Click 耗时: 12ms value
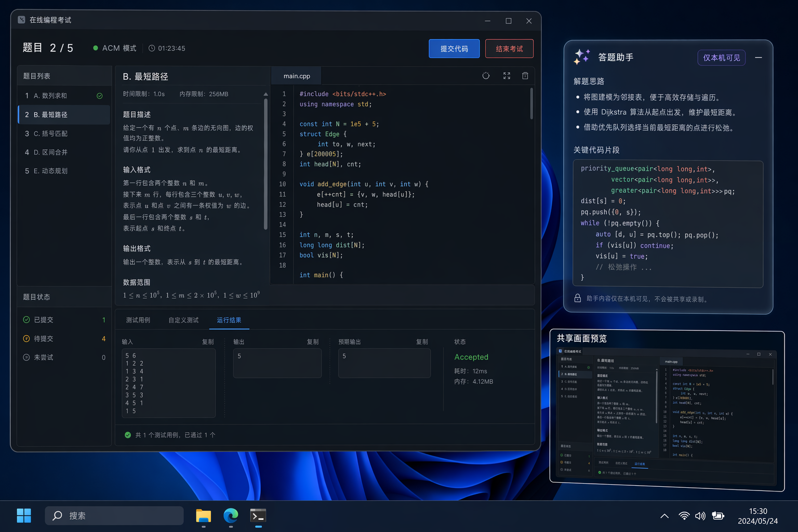The height and width of the screenshot is (532, 798). click(471, 371)
